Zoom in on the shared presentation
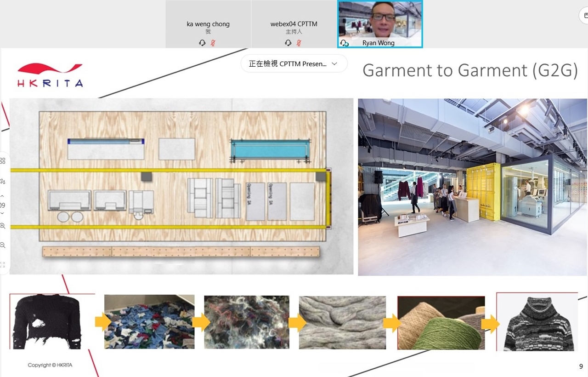The image size is (588, 377). point(3,226)
